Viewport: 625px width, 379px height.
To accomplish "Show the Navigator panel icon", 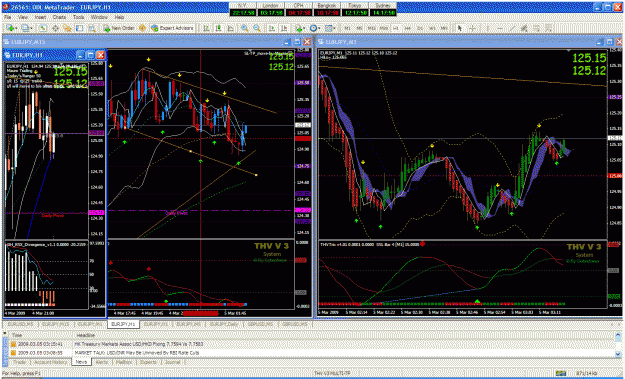I will click(67, 28).
